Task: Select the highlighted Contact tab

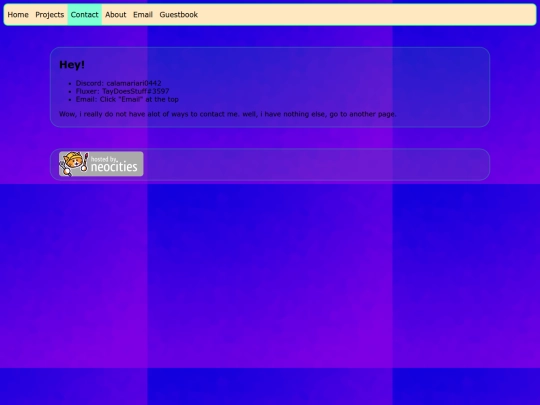Action: [x=84, y=15]
